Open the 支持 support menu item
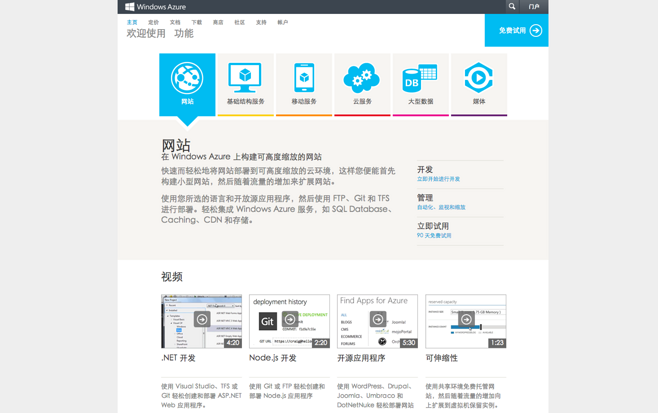The image size is (658, 413). tap(261, 22)
